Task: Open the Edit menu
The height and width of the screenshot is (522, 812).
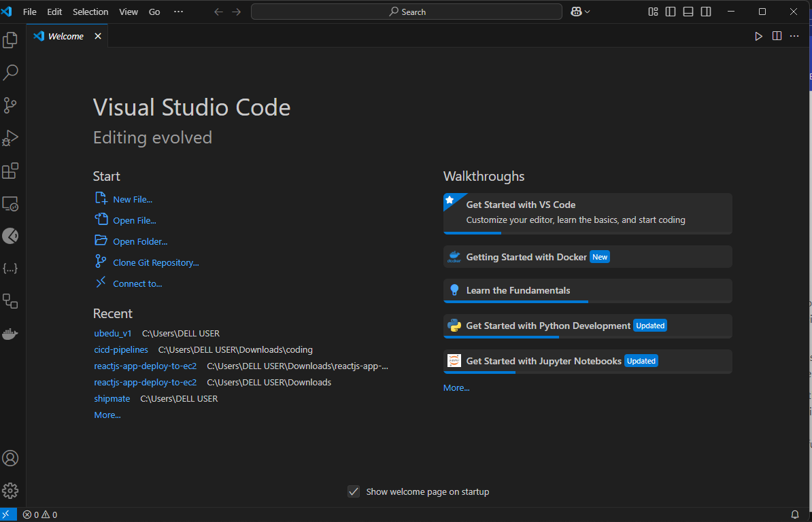Action: 54,12
